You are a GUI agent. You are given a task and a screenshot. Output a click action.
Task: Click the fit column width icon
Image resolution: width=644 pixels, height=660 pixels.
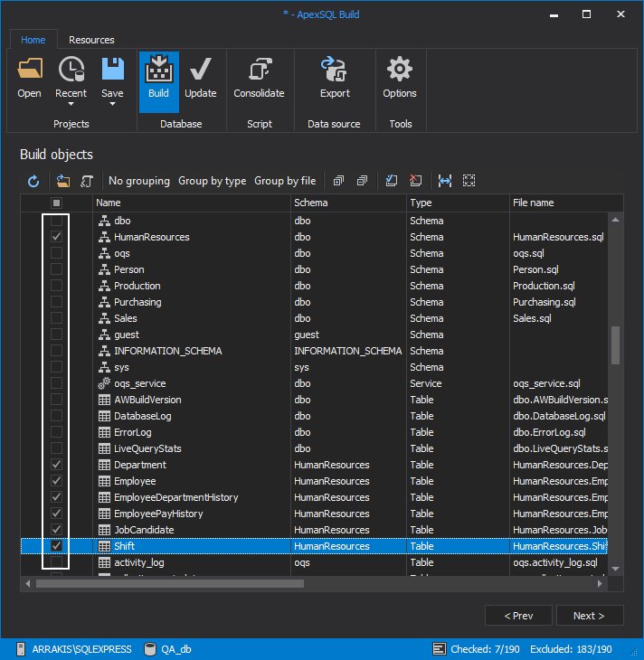445,181
